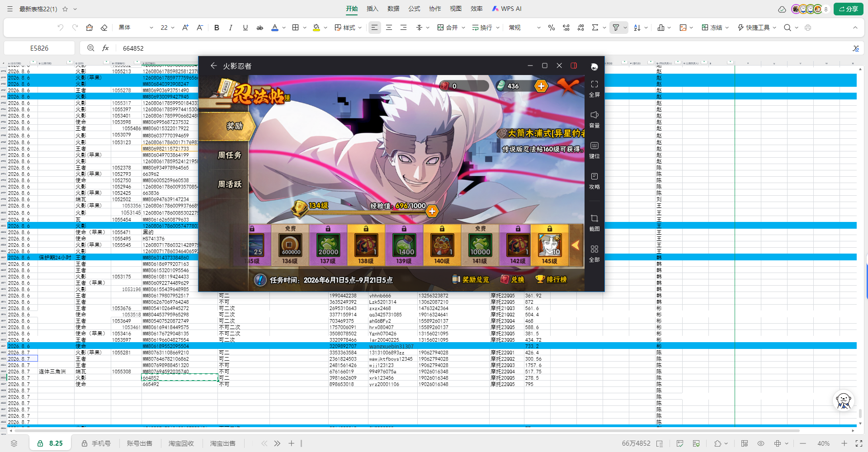This screenshot has width=868, height=452.
Task: Open 键位 key mapping in game sidebar
Action: (x=594, y=150)
